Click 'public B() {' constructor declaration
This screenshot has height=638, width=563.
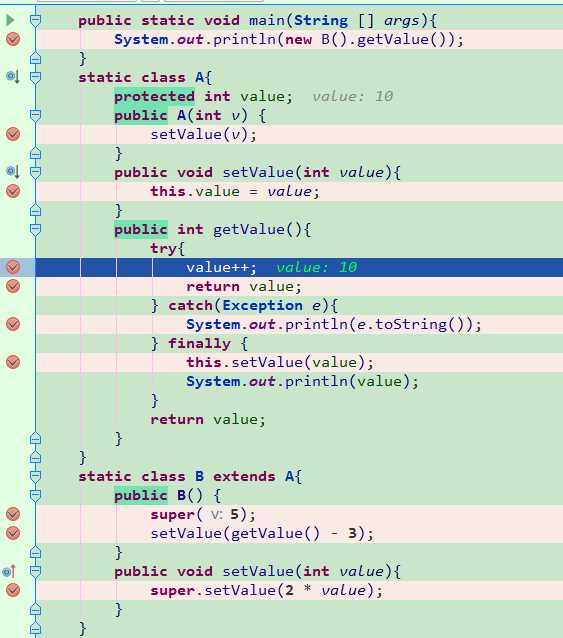(x=168, y=495)
